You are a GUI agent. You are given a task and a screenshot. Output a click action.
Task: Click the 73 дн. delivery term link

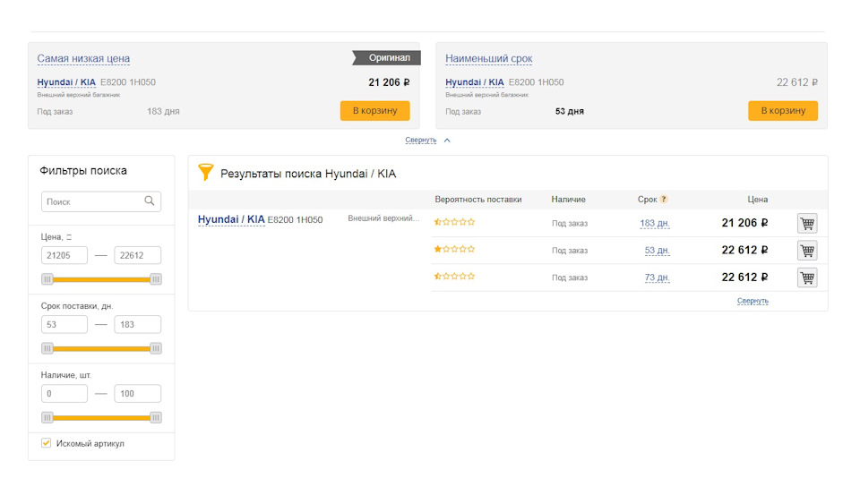pos(657,278)
